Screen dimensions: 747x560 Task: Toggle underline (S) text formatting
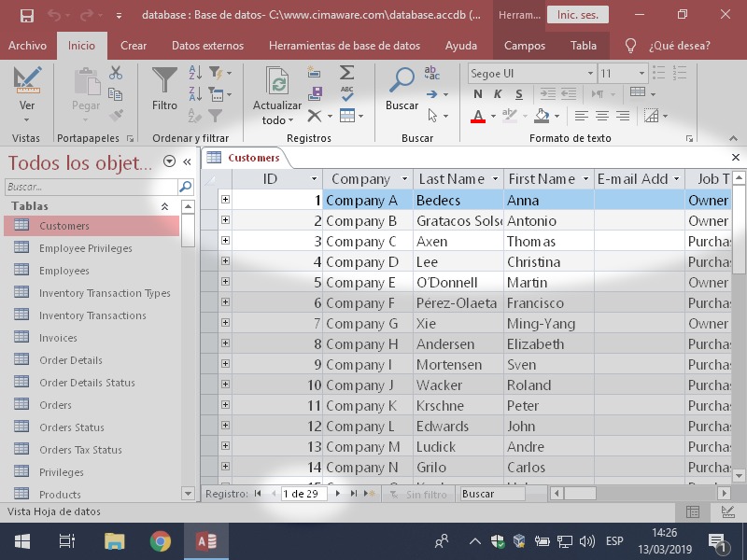518,94
